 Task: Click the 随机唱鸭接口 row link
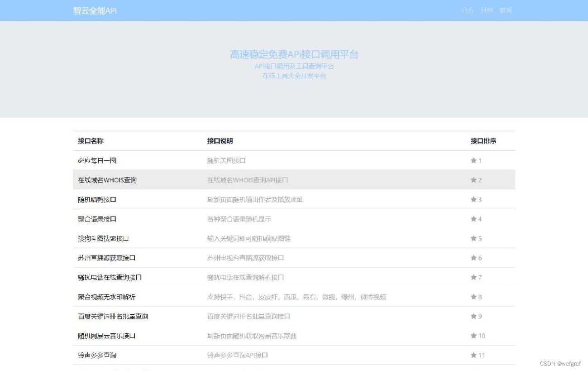click(x=99, y=199)
